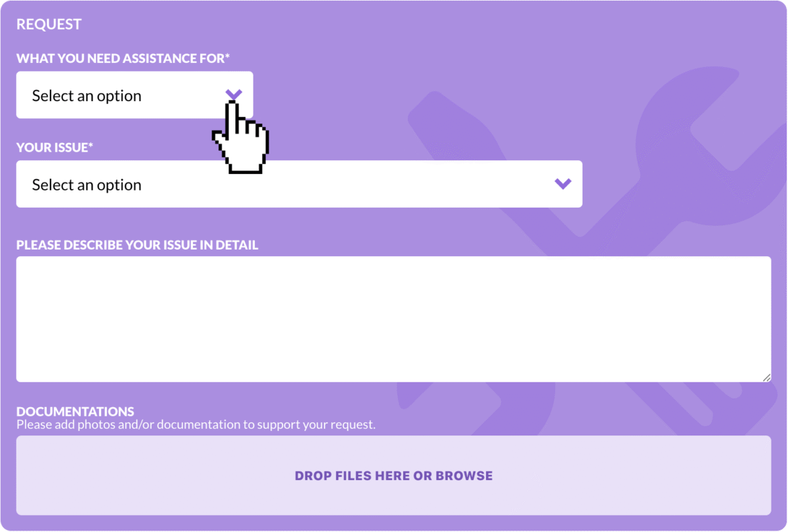Click 'Please Describe Your Issue in Detail' label
The width and height of the screenshot is (788, 532).
(137, 245)
